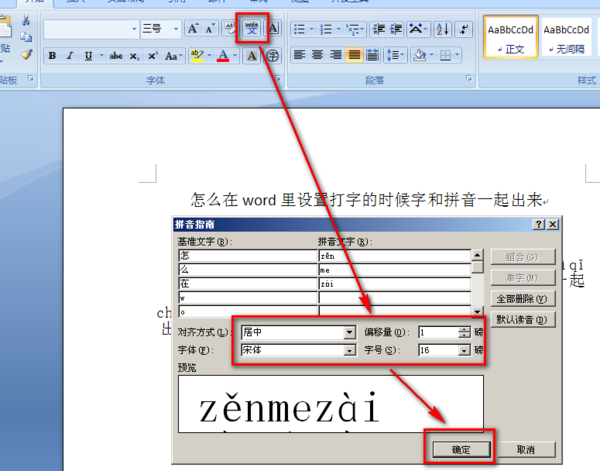Screen dimensions: 600x471
Task: Open the Phonetic Guide (wén) tool
Action: [252, 28]
